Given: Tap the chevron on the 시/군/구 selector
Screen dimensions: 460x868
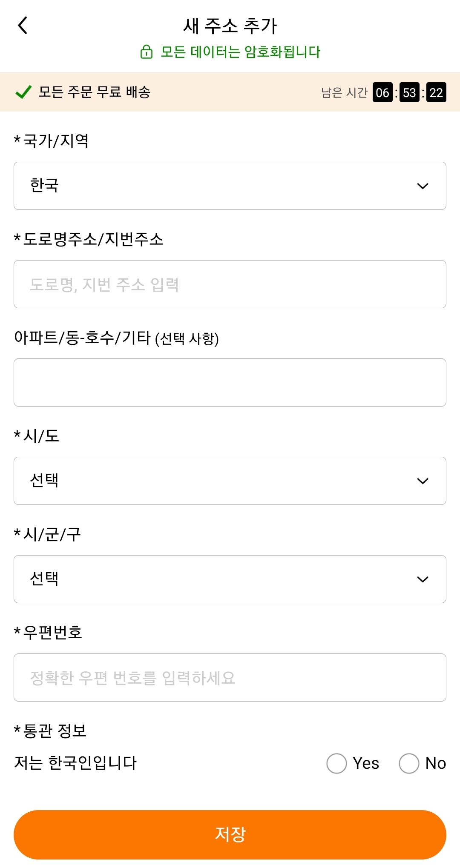Looking at the screenshot, I should click(x=422, y=579).
